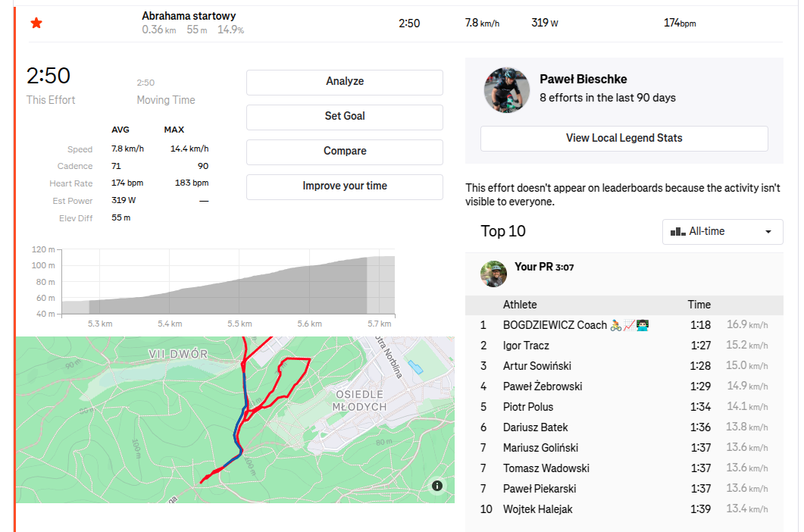Viewport: 804px width, 532px height.
Task: Select athlete Igor Tracz in leaderboard
Action: [x=526, y=346]
